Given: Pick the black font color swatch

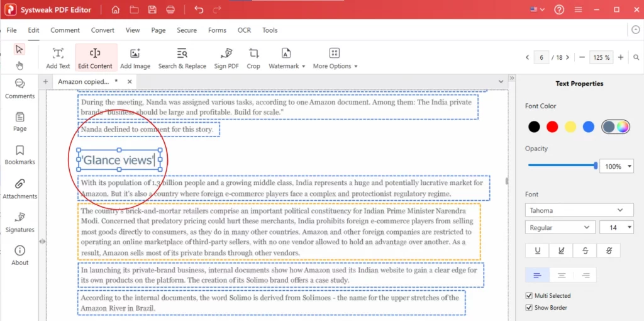Looking at the screenshot, I should pos(534,127).
